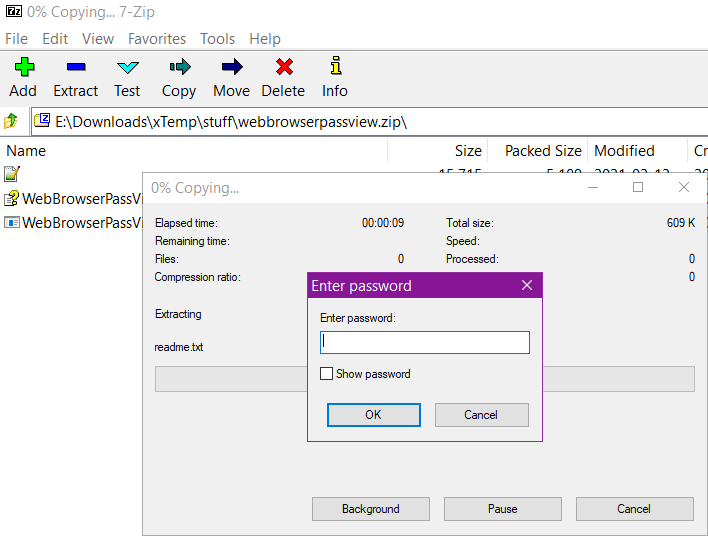Click the Extract toolbar icon
Image resolution: width=708 pixels, height=536 pixels.
(x=76, y=67)
